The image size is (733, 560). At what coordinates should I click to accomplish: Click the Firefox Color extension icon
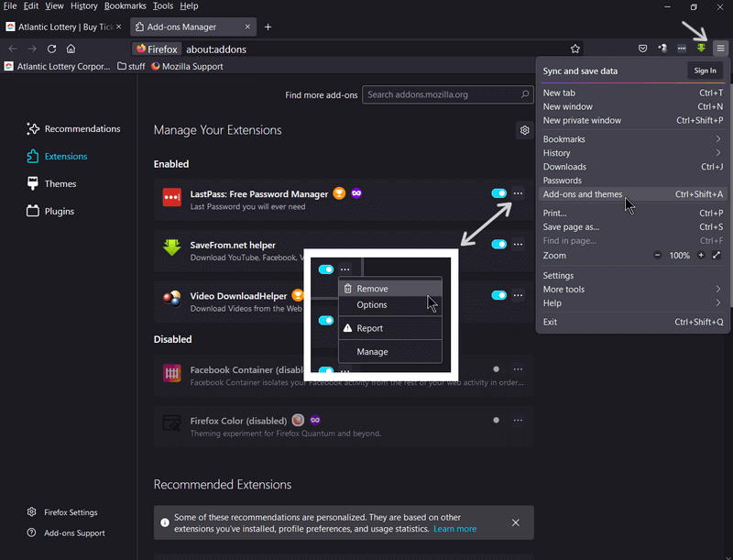pos(172,423)
